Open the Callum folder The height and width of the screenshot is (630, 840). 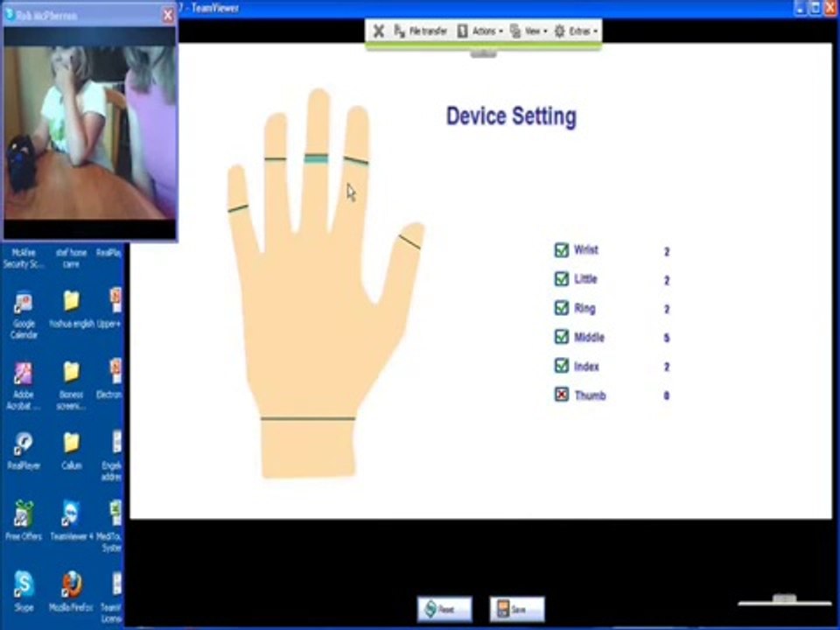[71, 451]
